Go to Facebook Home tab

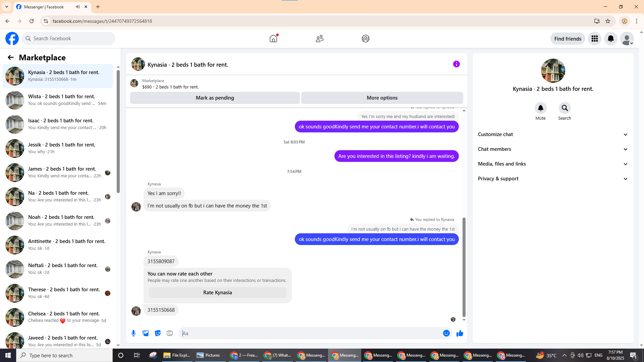coord(273,39)
